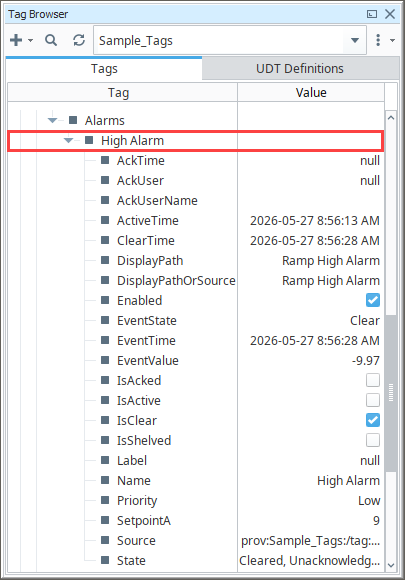Toggle the IsShelved checkbox
Image resolution: width=405 pixels, height=580 pixels.
pyautogui.click(x=373, y=440)
